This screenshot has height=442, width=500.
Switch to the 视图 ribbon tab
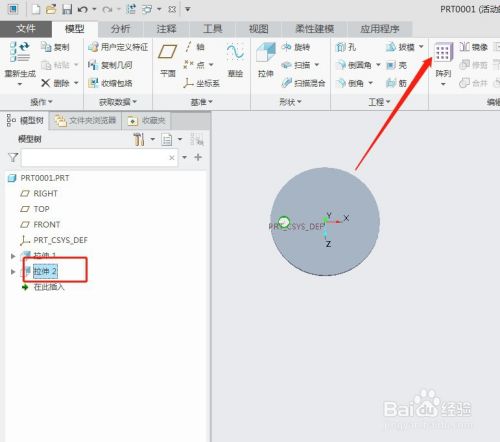tap(258, 29)
